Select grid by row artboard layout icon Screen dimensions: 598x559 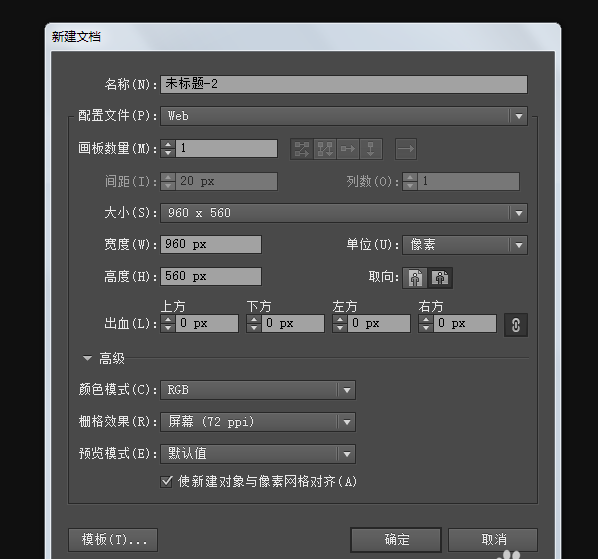[x=302, y=149]
